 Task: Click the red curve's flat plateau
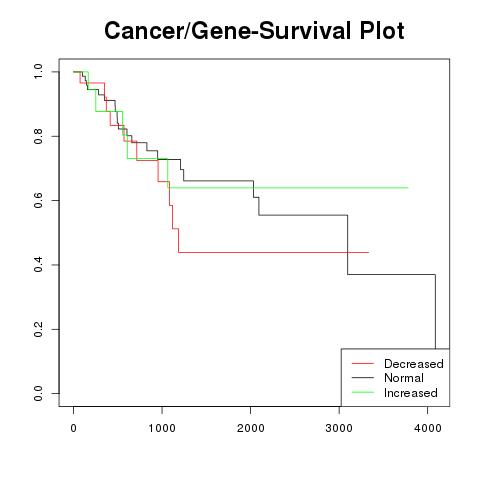(274, 252)
